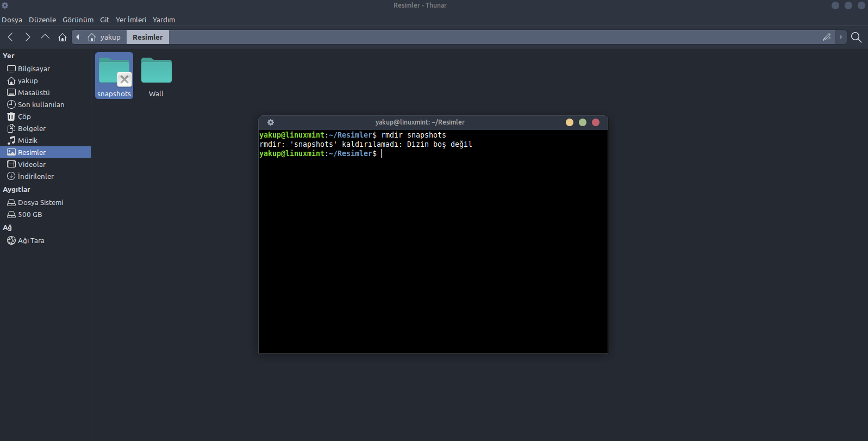
Task: Open Belgeler in the sidebar
Action: 45,128
